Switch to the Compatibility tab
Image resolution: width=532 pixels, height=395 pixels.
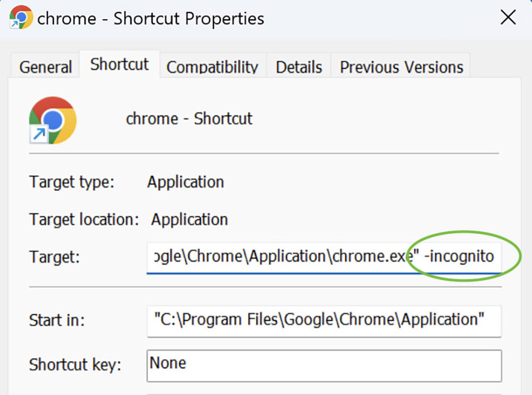[x=212, y=67]
